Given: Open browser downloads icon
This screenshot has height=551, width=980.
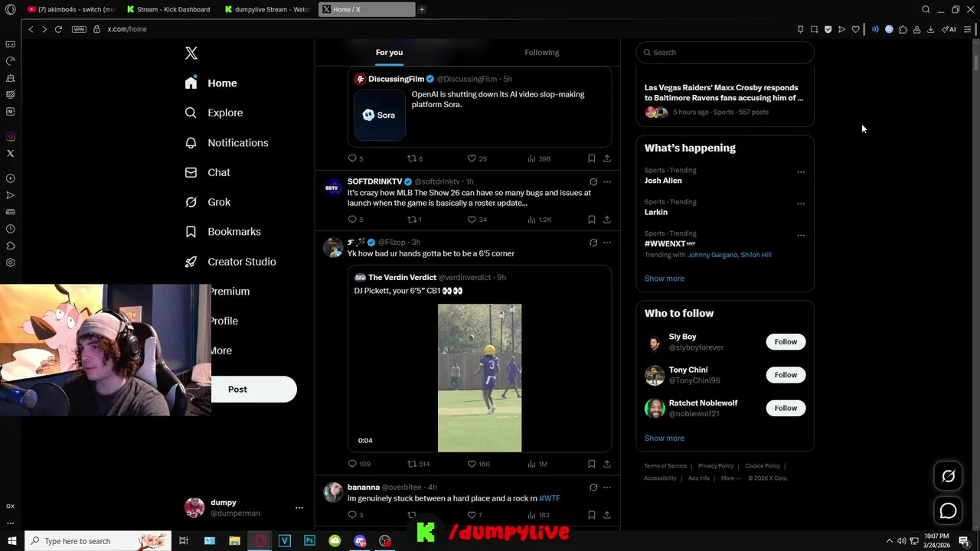Looking at the screenshot, I should pos(930,29).
